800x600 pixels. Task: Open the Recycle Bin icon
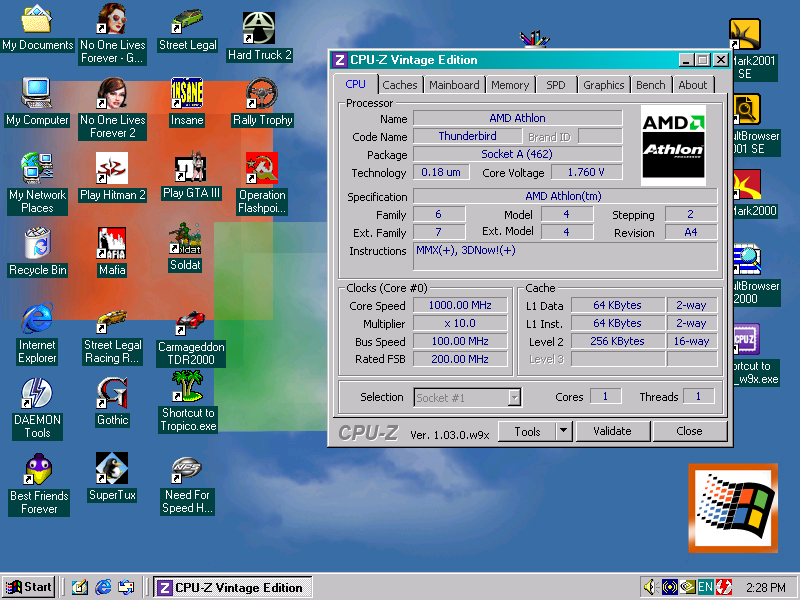coord(37,244)
